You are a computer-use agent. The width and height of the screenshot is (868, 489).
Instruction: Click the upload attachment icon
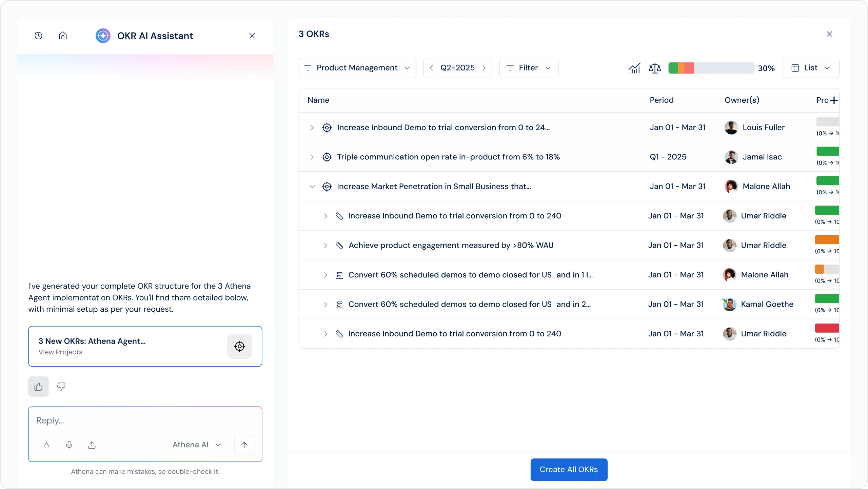92,445
